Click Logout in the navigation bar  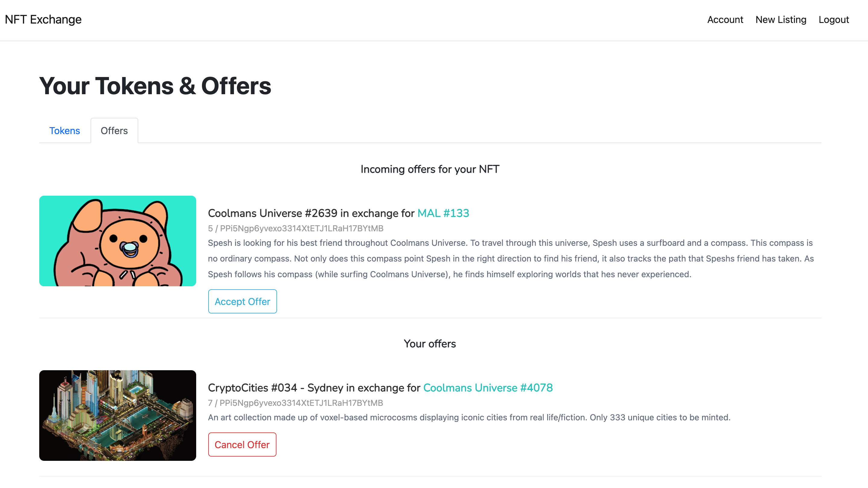[x=833, y=20]
